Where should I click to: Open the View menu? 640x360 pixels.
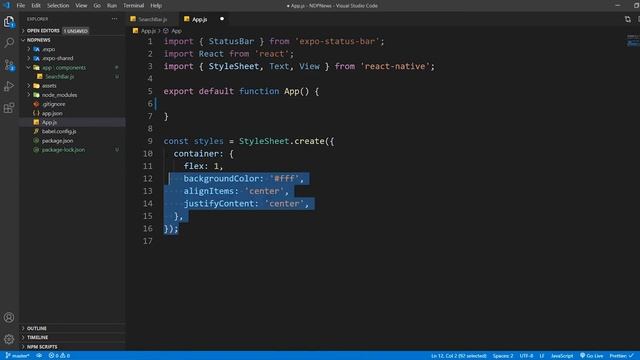81,6
